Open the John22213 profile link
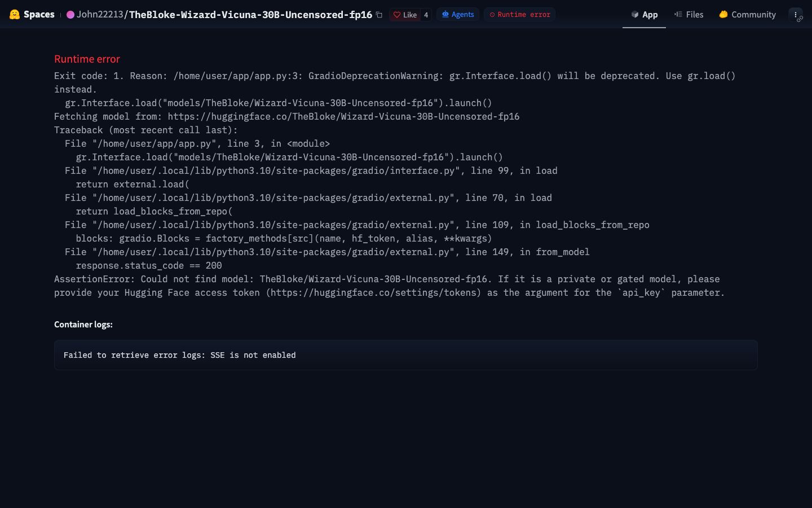This screenshot has width=812, height=508. pos(100,15)
